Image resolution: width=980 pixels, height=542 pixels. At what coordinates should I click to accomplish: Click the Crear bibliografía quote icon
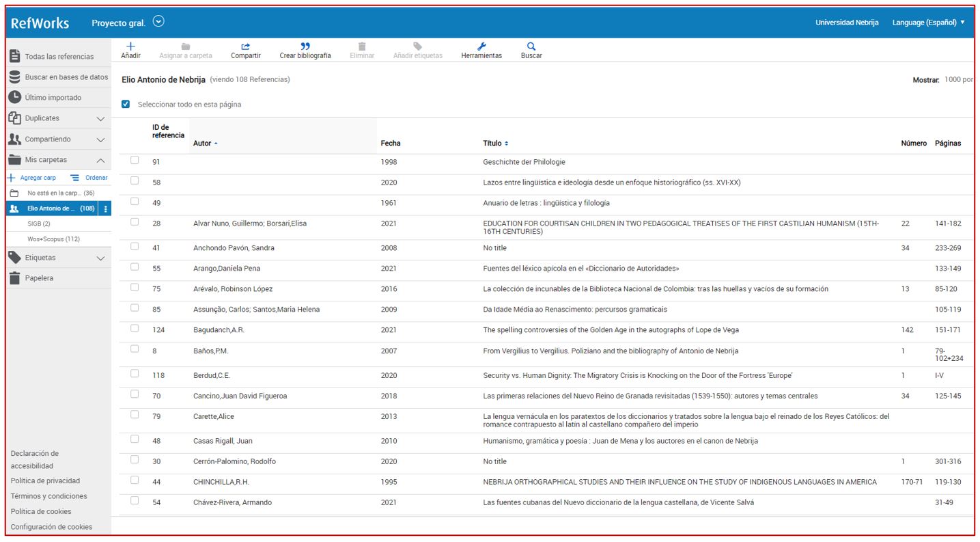point(305,46)
